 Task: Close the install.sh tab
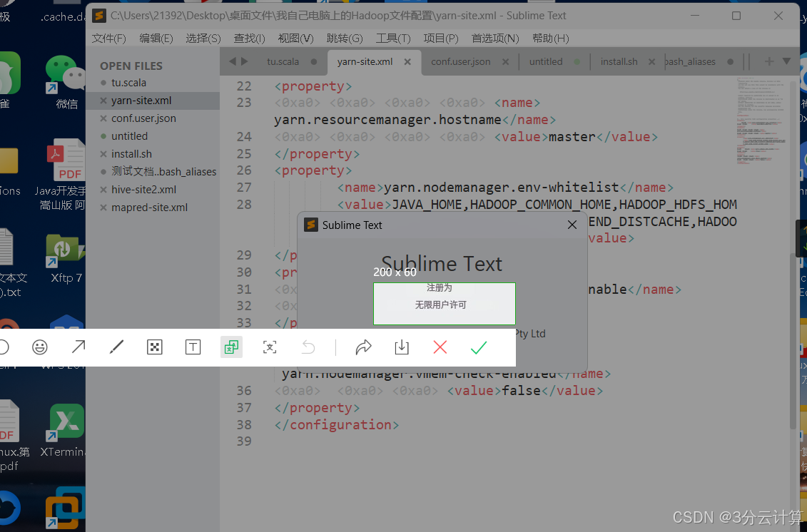click(651, 62)
